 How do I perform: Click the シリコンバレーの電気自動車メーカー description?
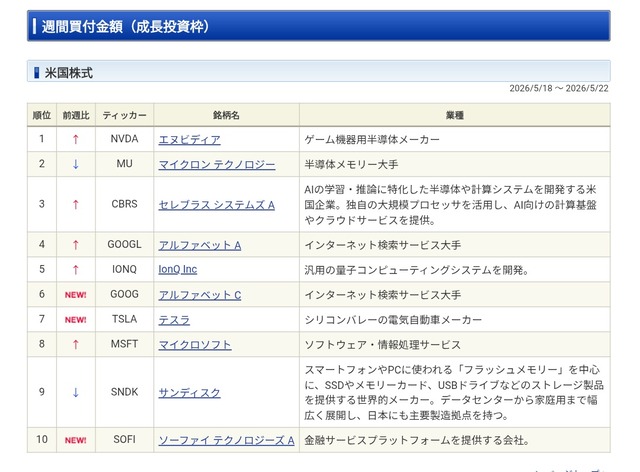393,320
